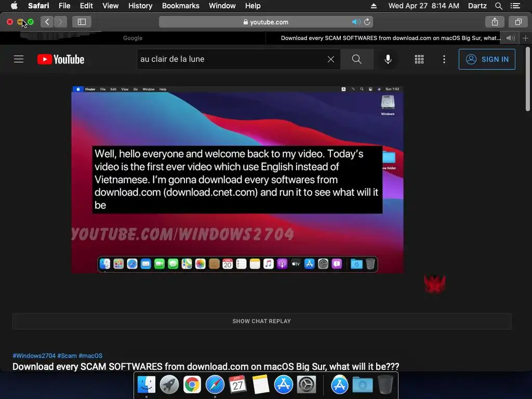Image resolution: width=532 pixels, height=399 pixels.
Task: Open YouTube apps grid
Action: pos(419,59)
